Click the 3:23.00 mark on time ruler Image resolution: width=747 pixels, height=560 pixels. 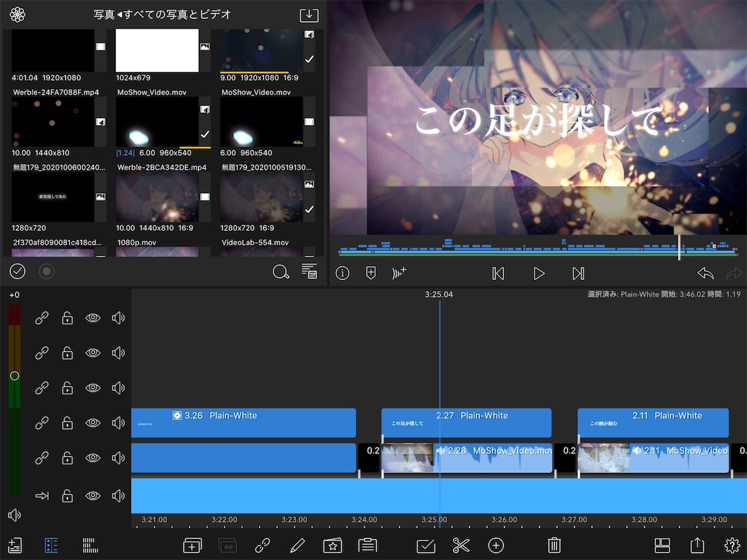[294, 519]
